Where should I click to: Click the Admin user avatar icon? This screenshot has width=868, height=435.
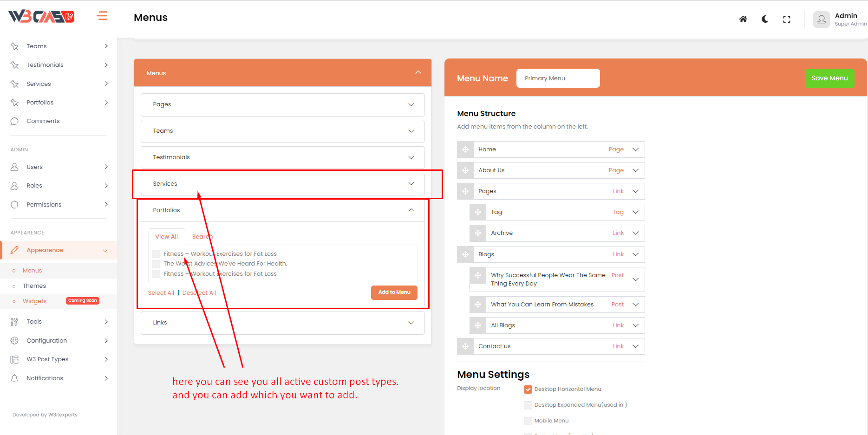[821, 19]
